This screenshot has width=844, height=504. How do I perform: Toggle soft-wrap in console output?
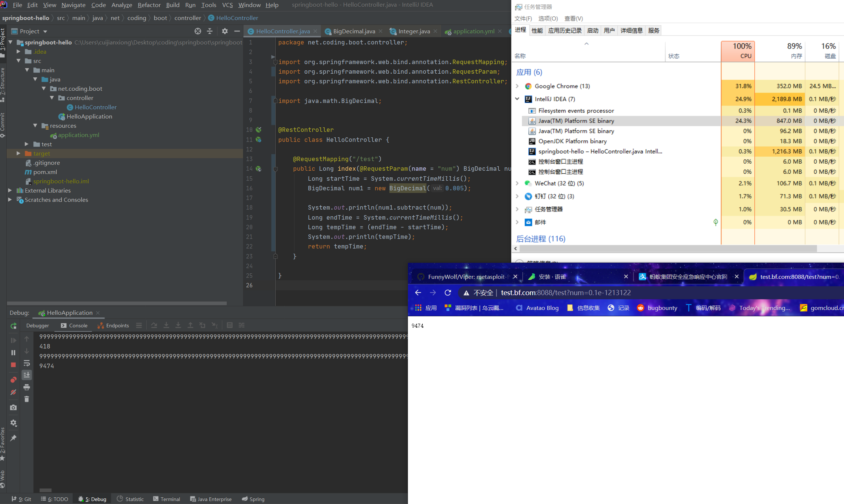[x=27, y=363]
